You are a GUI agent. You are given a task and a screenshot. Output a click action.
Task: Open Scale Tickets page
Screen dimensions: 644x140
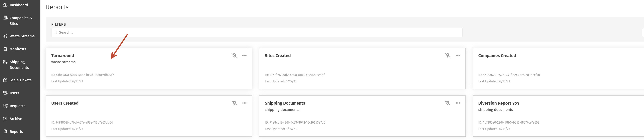pos(21,80)
